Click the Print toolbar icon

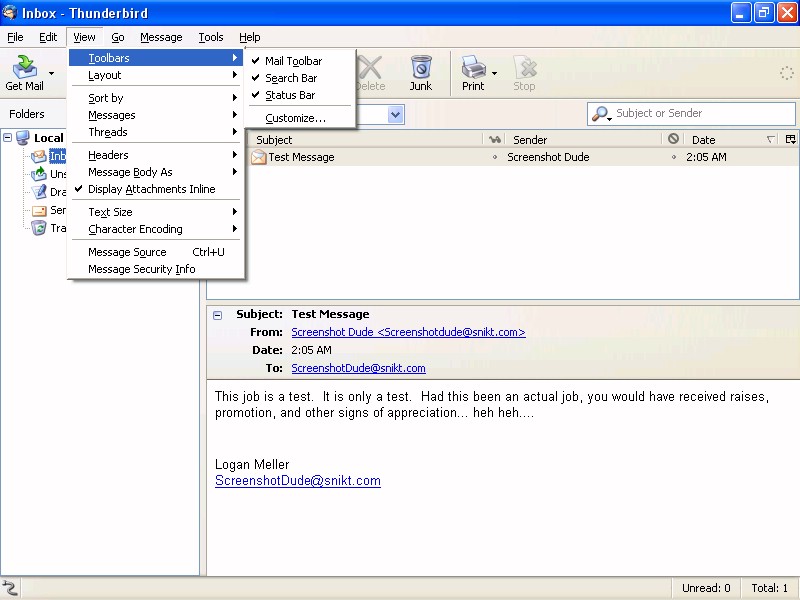coord(473,67)
